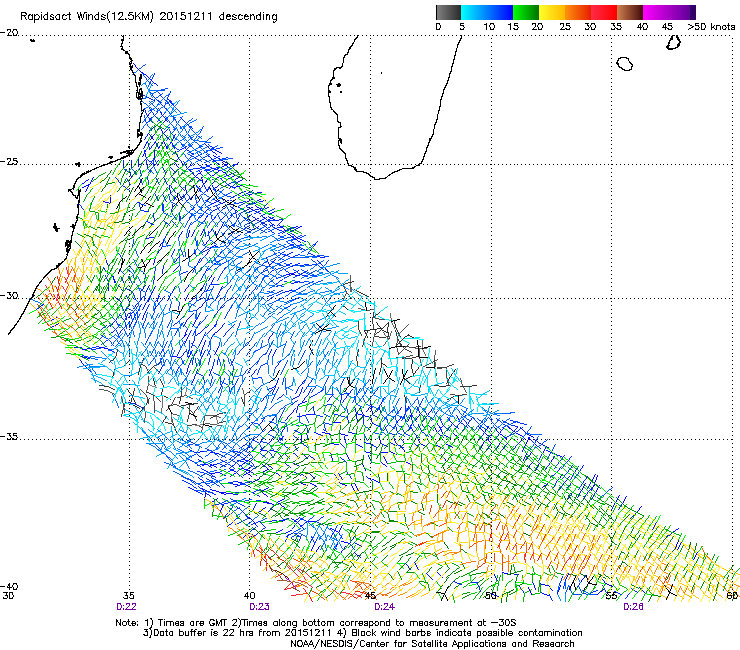Viewport: 740px width, 650px height.
Task: Click the purple 'D:24' time label
Action: [x=385, y=607]
